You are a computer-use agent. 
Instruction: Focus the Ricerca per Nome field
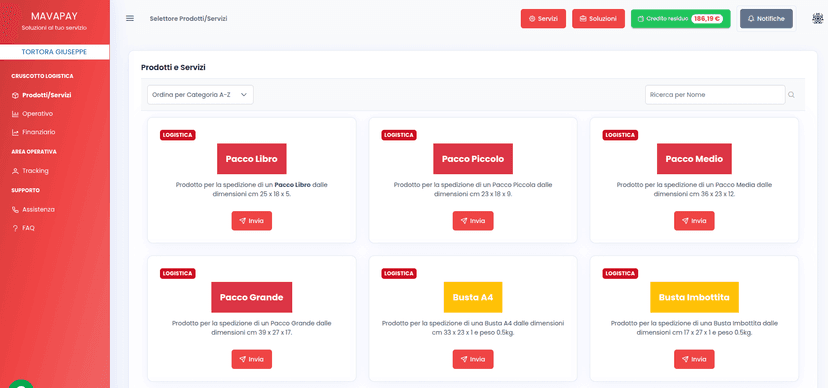[x=715, y=95]
